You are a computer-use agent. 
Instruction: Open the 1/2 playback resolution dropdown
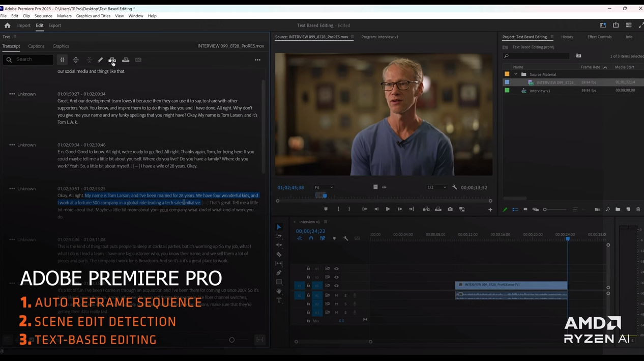(x=436, y=187)
